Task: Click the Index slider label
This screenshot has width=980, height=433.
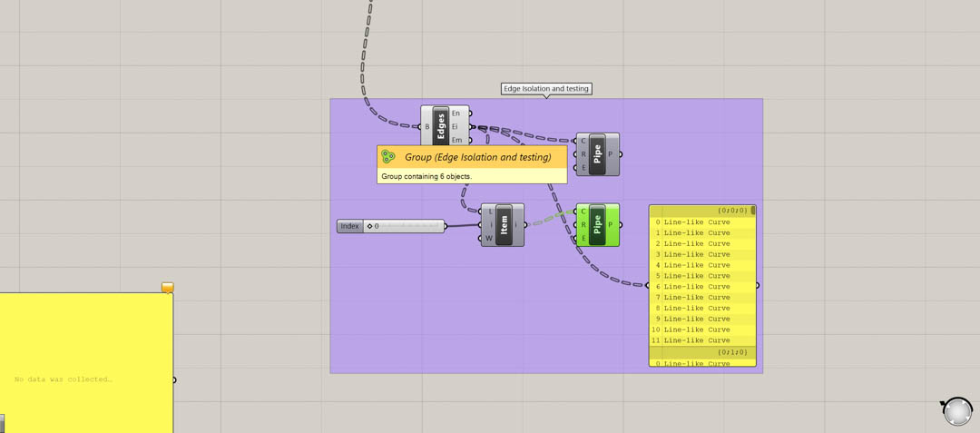Action: pyautogui.click(x=350, y=226)
